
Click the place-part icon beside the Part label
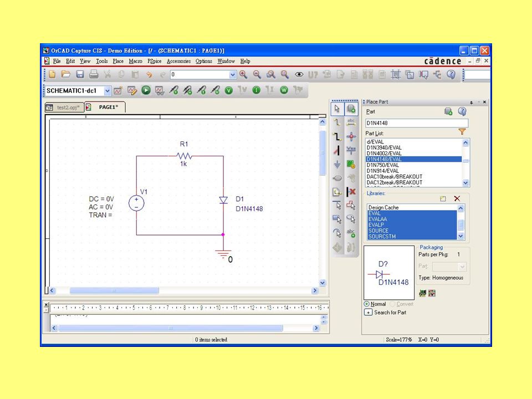(448, 111)
